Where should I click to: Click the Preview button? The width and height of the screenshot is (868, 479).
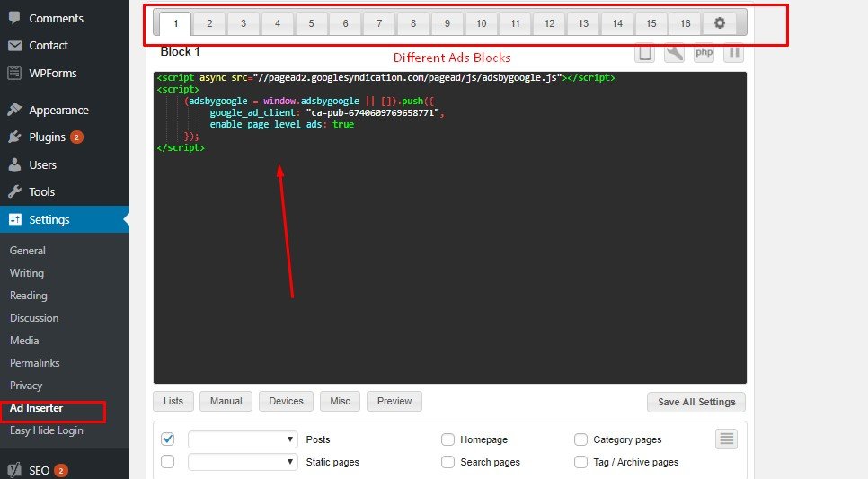(x=394, y=401)
